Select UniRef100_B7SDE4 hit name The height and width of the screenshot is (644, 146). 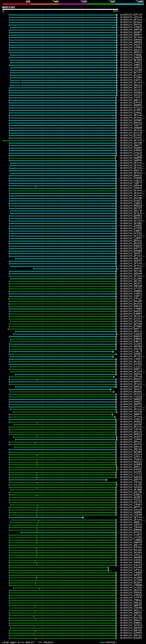pyautogui.click(x=131, y=77)
